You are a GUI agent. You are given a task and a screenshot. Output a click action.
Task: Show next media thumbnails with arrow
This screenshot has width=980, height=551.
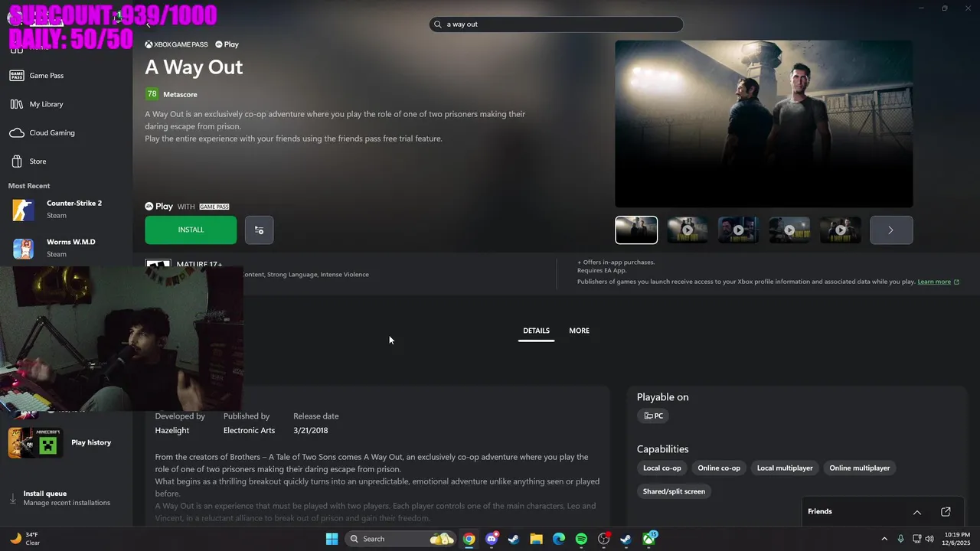point(891,230)
